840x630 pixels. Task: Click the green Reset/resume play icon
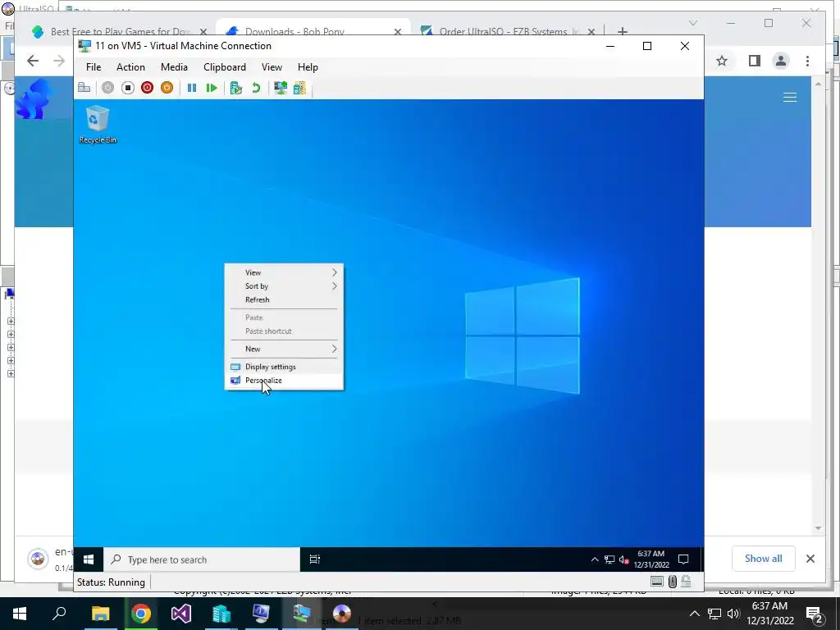(x=212, y=88)
